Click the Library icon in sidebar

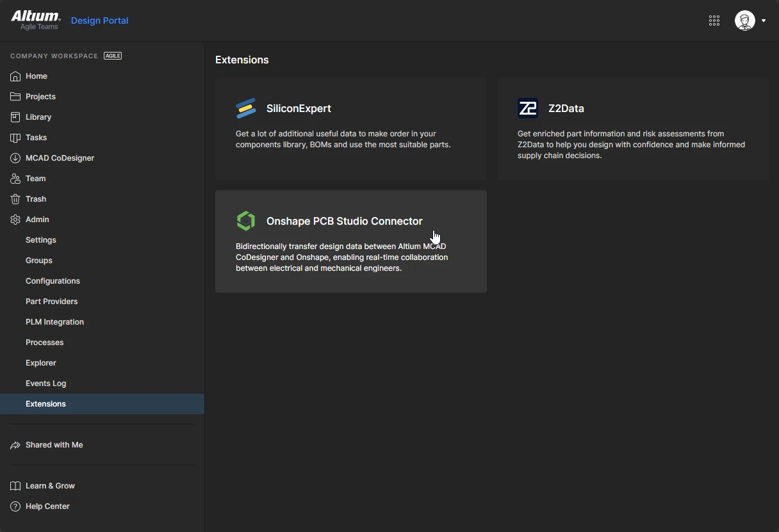15,117
